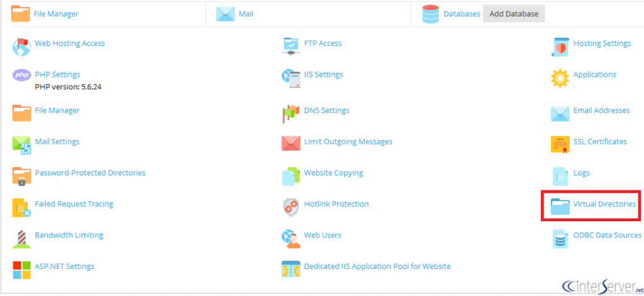
Task: Open the Hotlink Protection link
Action: click(336, 204)
